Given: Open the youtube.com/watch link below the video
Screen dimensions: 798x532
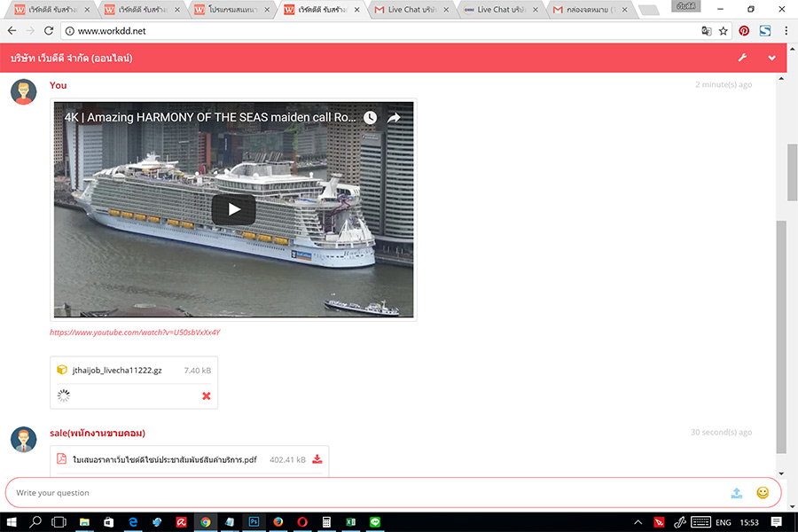Looking at the screenshot, I should [135, 332].
